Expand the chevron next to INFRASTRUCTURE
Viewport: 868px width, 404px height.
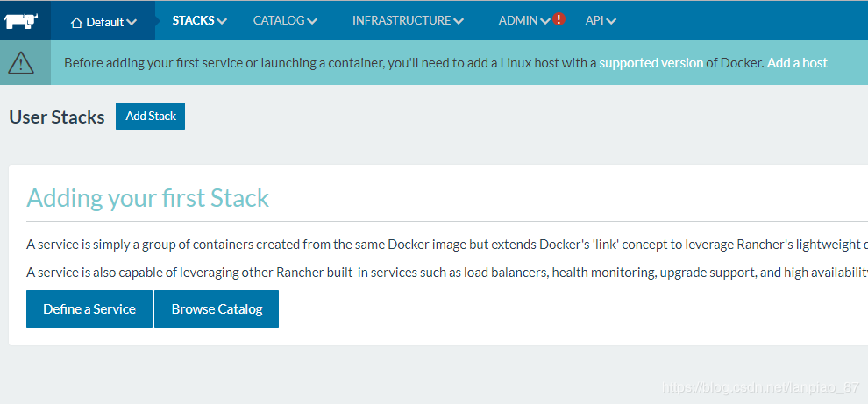[459, 21]
